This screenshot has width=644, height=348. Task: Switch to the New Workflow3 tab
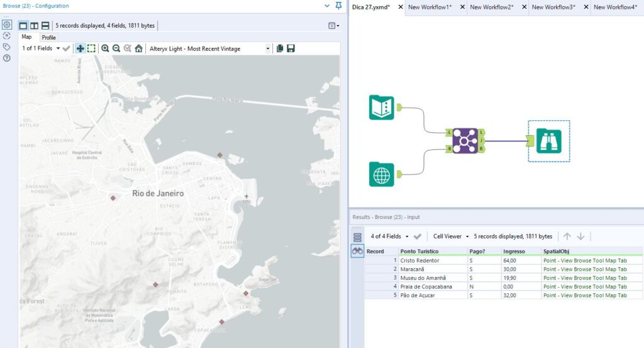(553, 7)
